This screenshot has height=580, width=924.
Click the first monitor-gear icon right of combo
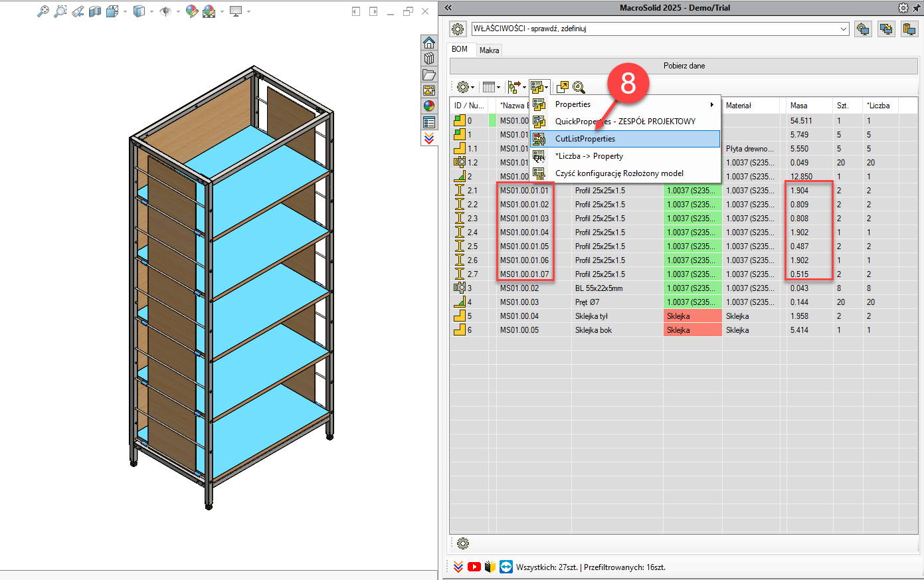(x=863, y=29)
